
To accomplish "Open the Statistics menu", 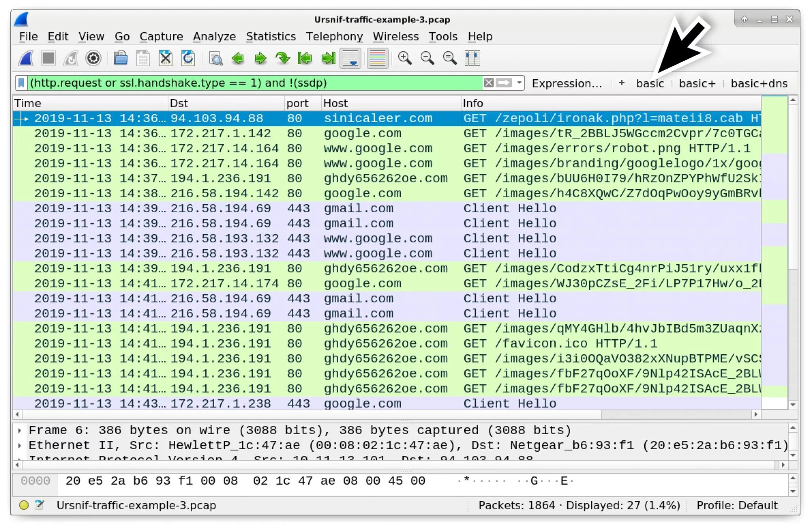I will point(271,37).
